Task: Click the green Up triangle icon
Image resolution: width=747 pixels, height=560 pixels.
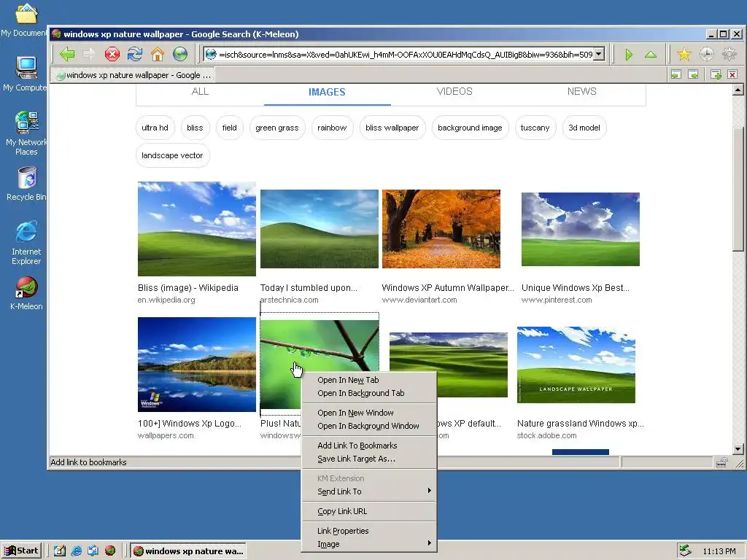Action: click(650, 54)
